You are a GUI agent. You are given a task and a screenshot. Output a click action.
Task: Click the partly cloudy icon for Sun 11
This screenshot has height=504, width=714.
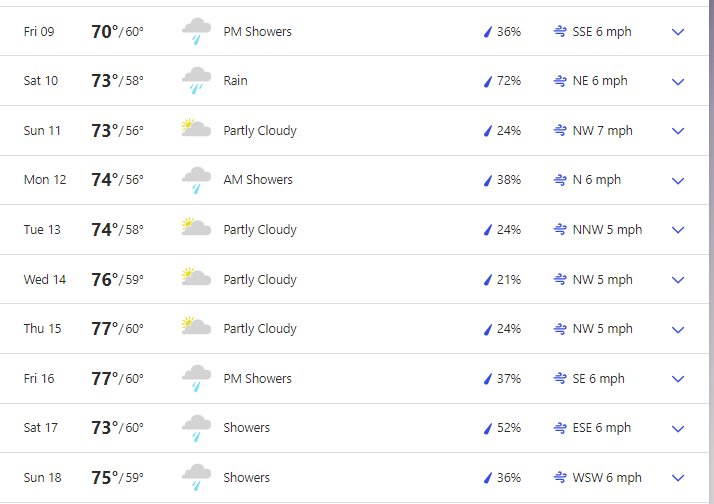coord(196,127)
